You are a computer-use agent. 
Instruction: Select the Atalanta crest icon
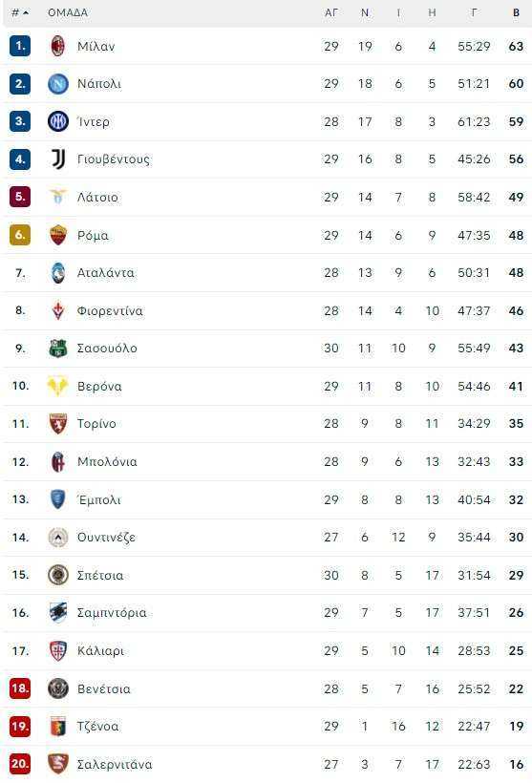point(58,273)
